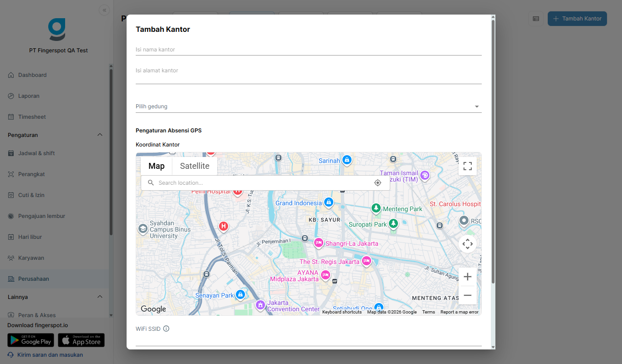Center map on my current location
Viewport: 622px width, 364px height.
click(377, 183)
